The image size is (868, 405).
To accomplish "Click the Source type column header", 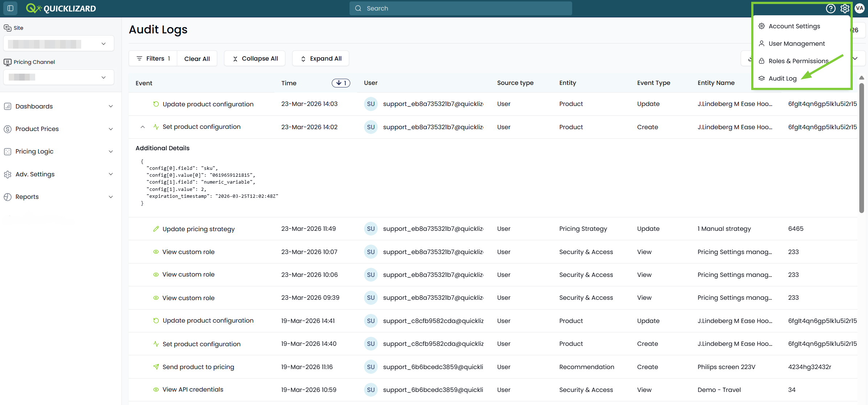I will [x=515, y=83].
